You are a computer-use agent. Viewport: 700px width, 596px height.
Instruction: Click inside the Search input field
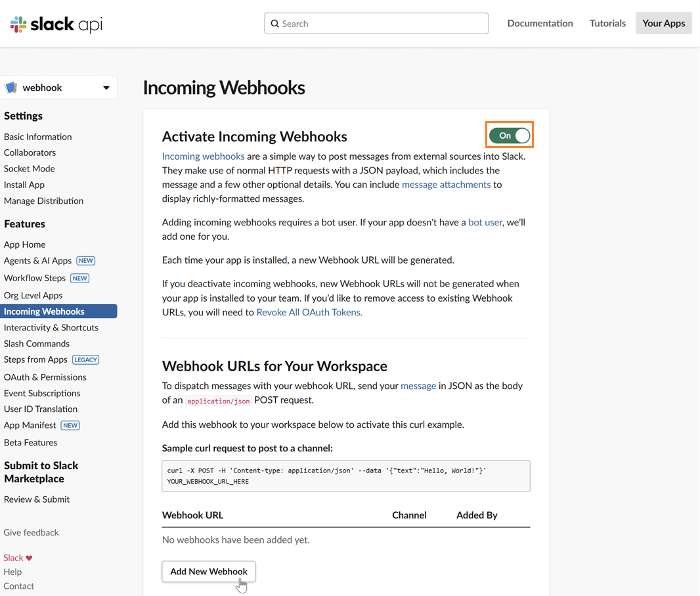click(376, 23)
